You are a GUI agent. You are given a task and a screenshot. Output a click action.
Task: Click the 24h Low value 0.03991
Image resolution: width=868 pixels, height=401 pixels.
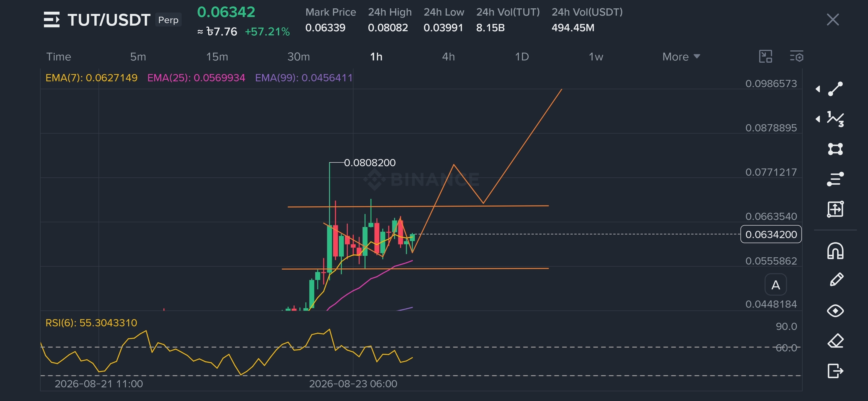click(443, 28)
